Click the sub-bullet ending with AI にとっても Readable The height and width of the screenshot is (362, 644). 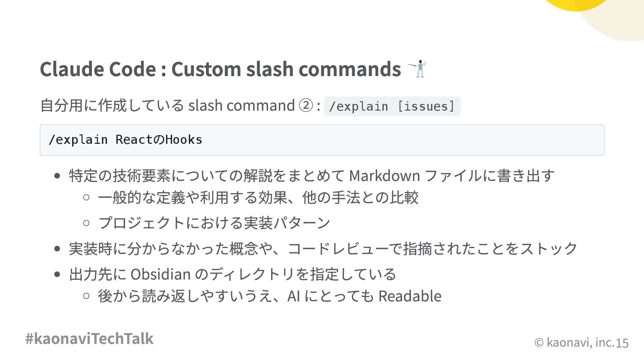coord(270,296)
